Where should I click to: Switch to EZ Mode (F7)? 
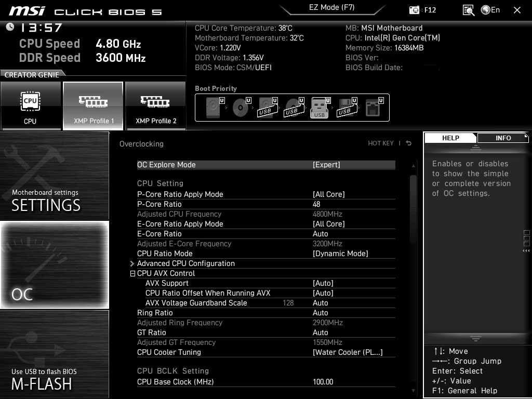331,7
